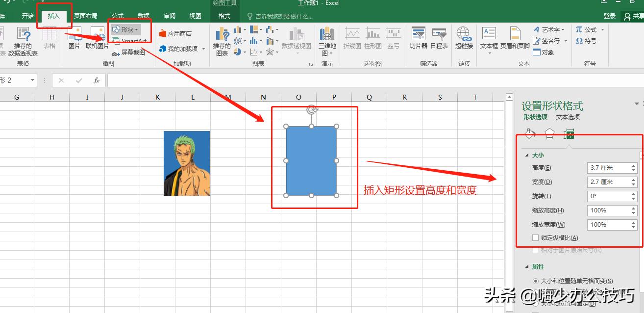Image resolution: width=644 pixels, height=313 pixels.
Task: Open the task pane options arrow
Action: pos(637,104)
